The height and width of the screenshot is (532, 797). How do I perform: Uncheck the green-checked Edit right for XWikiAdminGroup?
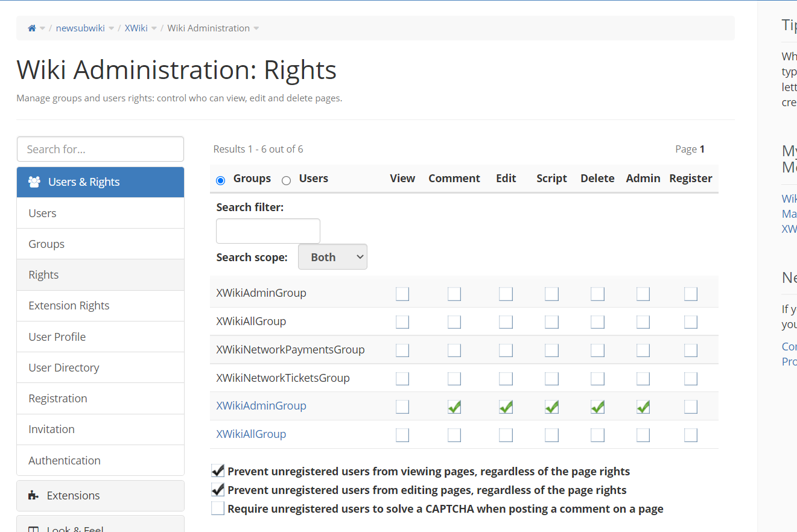[x=506, y=407]
